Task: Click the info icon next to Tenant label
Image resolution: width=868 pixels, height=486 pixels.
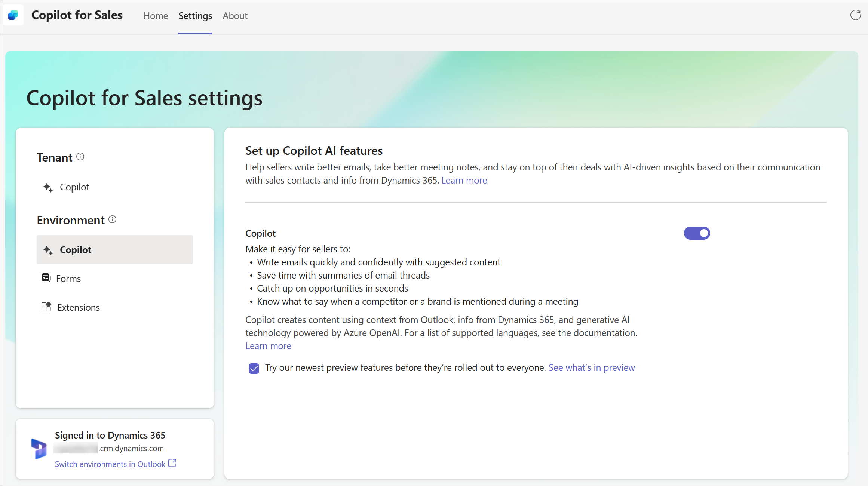Action: (80, 157)
